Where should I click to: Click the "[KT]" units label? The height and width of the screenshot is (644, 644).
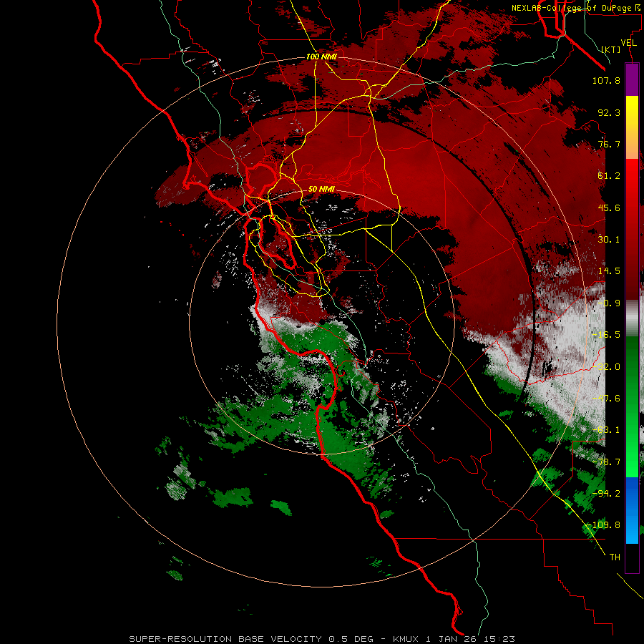pyautogui.click(x=611, y=49)
